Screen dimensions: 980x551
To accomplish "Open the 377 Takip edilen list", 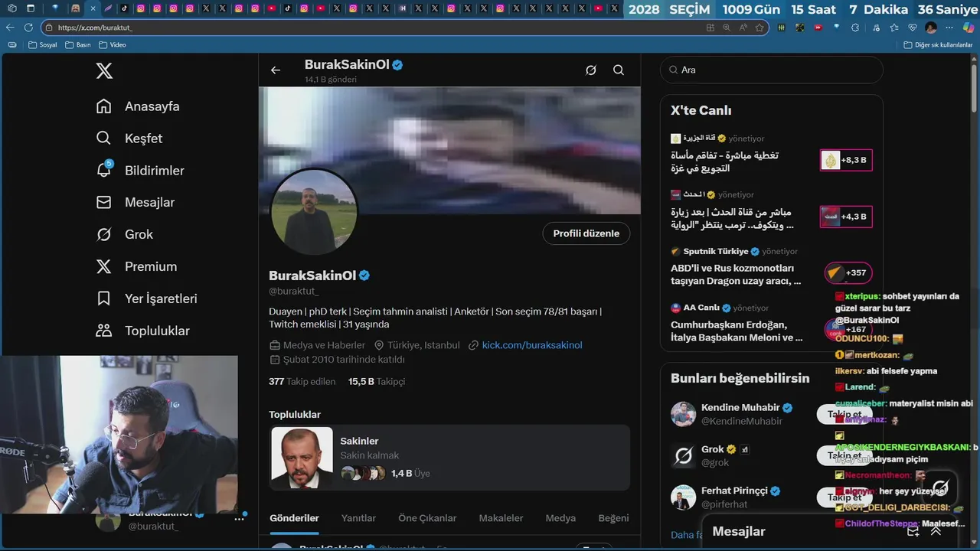I will (302, 381).
